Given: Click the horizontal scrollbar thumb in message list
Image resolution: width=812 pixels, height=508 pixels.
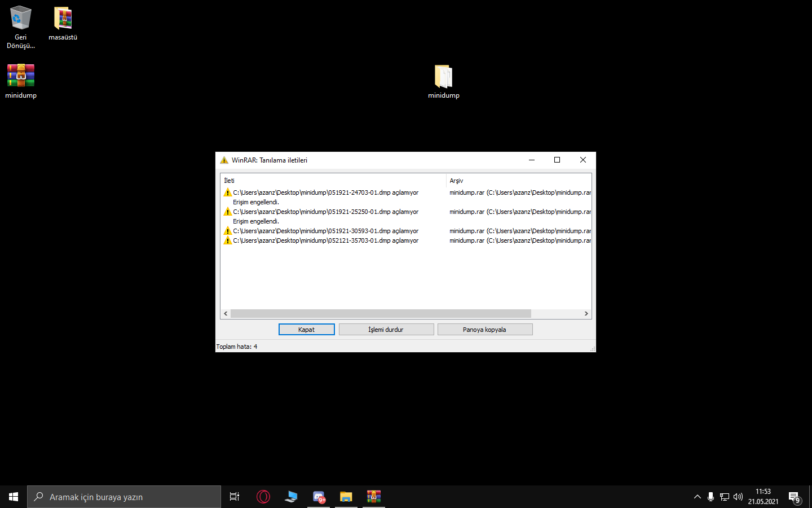Looking at the screenshot, I should (381, 313).
